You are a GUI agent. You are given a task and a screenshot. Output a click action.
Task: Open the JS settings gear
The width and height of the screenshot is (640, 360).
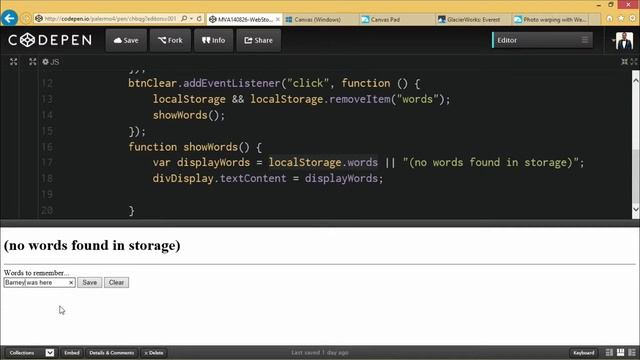pos(45,62)
